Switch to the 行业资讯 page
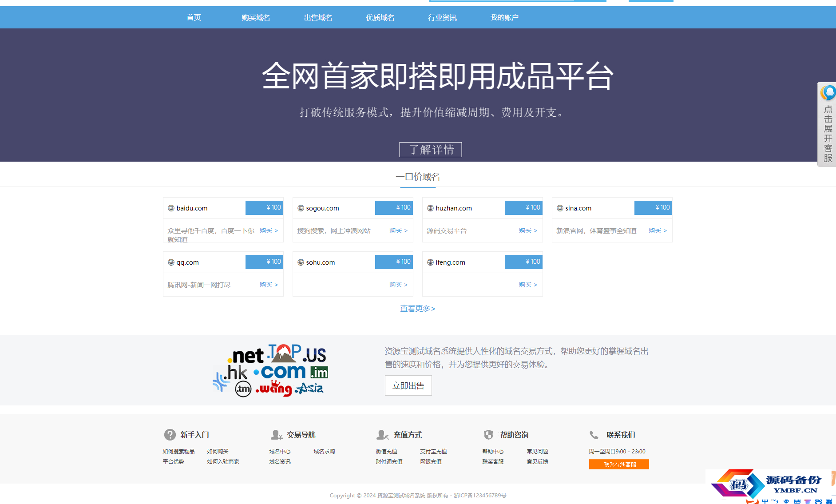Image resolution: width=836 pixels, height=504 pixels. (442, 17)
